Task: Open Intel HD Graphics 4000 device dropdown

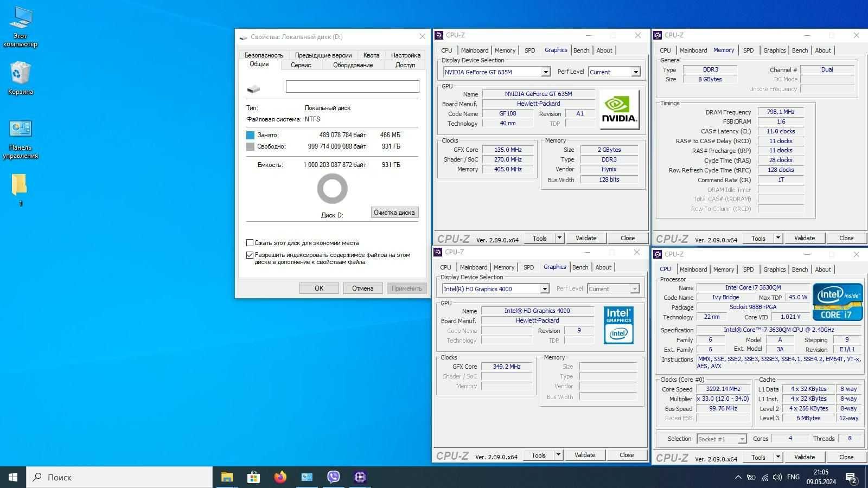Action: pos(544,289)
